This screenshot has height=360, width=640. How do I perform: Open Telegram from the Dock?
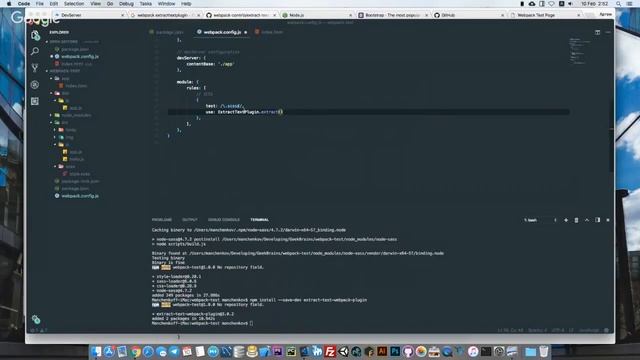[174, 351]
